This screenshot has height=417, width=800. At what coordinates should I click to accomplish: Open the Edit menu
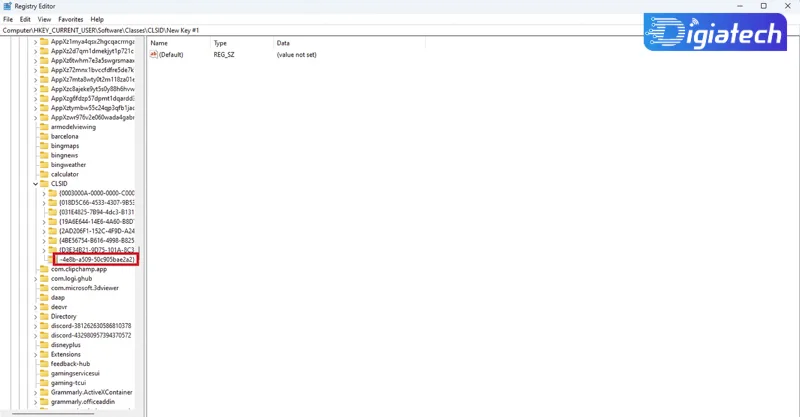tap(25, 19)
